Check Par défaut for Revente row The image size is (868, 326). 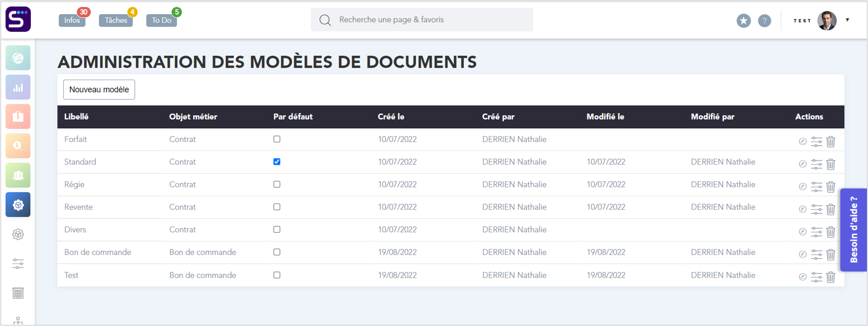(277, 207)
